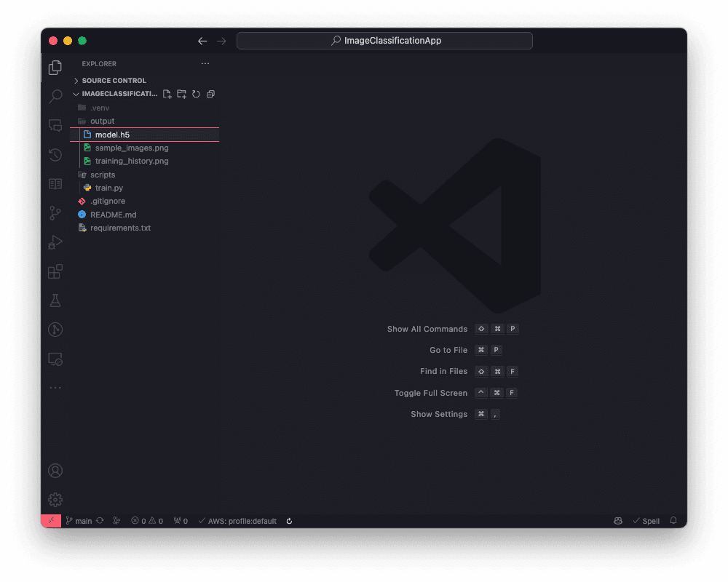Open the Git Graph circle icon view
The height and width of the screenshot is (582, 728).
55,330
